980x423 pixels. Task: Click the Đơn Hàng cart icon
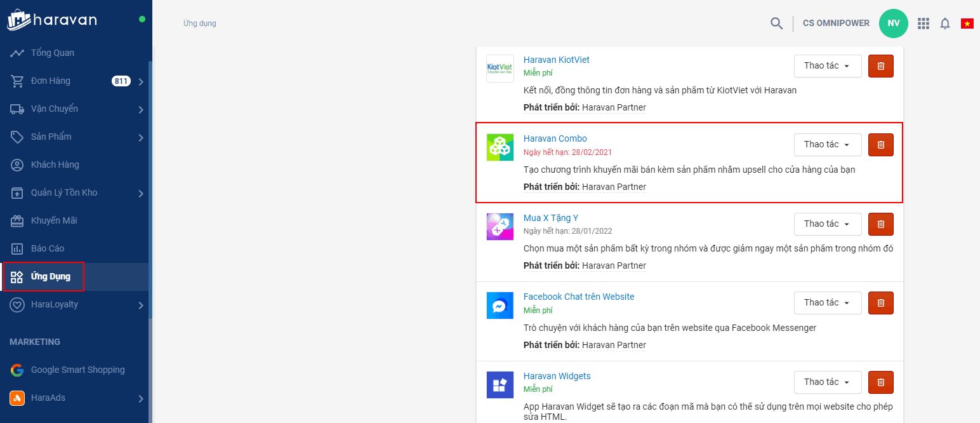17,81
